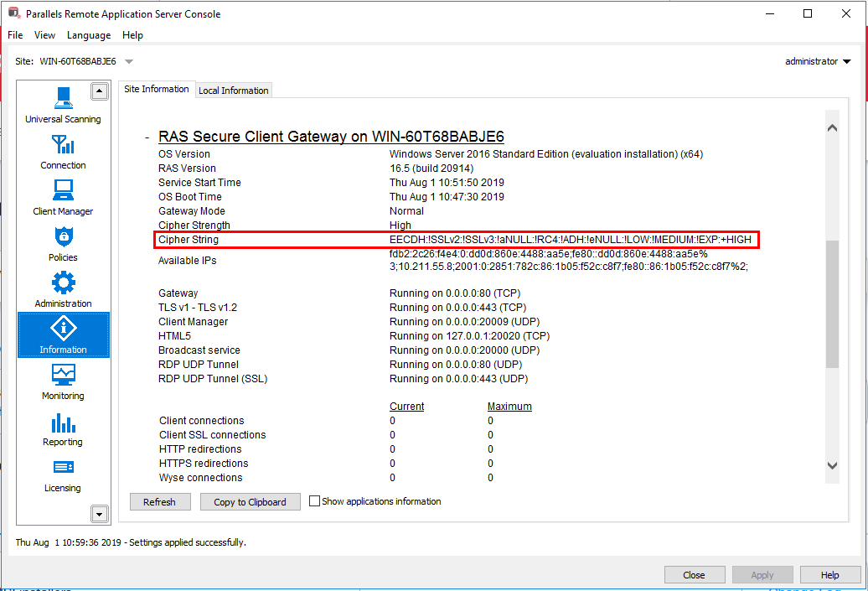Viewport: 868px width, 591px height.
Task: Open the Language menu
Action: point(89,35)
